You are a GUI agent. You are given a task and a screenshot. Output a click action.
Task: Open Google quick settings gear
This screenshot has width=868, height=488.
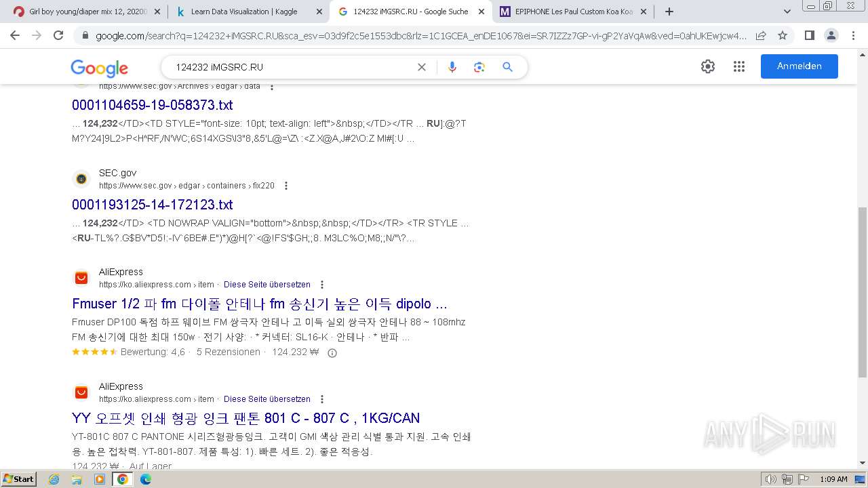click(708, 66)
